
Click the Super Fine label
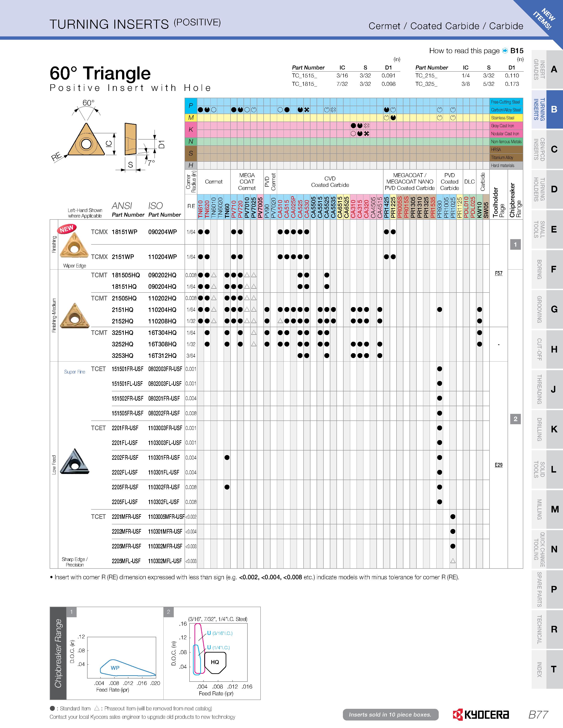[74, 372]
